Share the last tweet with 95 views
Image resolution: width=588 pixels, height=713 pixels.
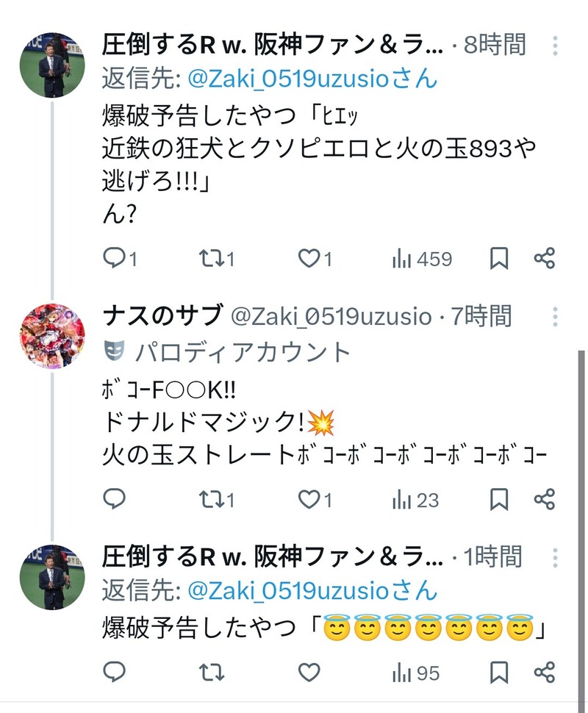coord(545,672)
